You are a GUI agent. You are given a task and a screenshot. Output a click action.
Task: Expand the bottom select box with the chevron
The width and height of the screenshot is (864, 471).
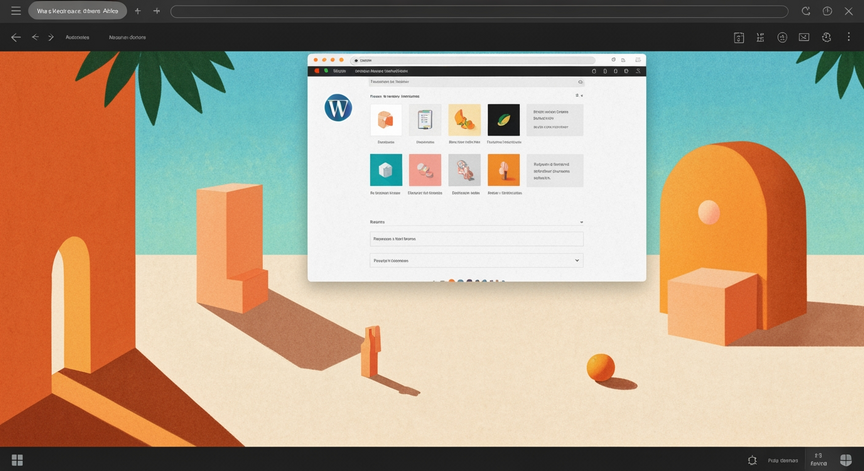[477, 260]
